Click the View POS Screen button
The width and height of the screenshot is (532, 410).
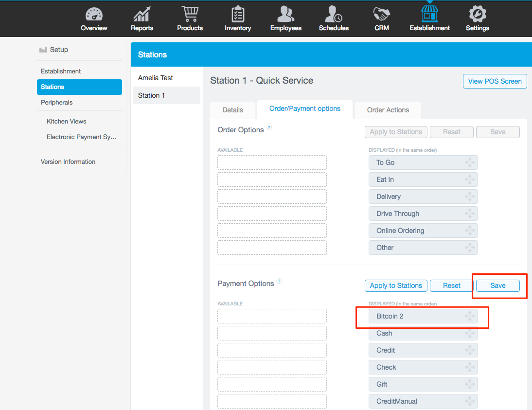pos(495,81)
